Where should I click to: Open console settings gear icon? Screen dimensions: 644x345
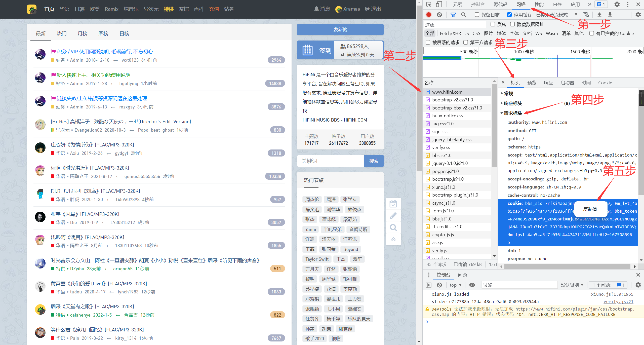638,285
